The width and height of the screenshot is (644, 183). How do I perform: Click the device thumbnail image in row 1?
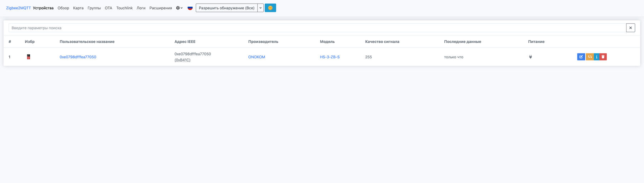pyautogui.click(x=29, y=57)
